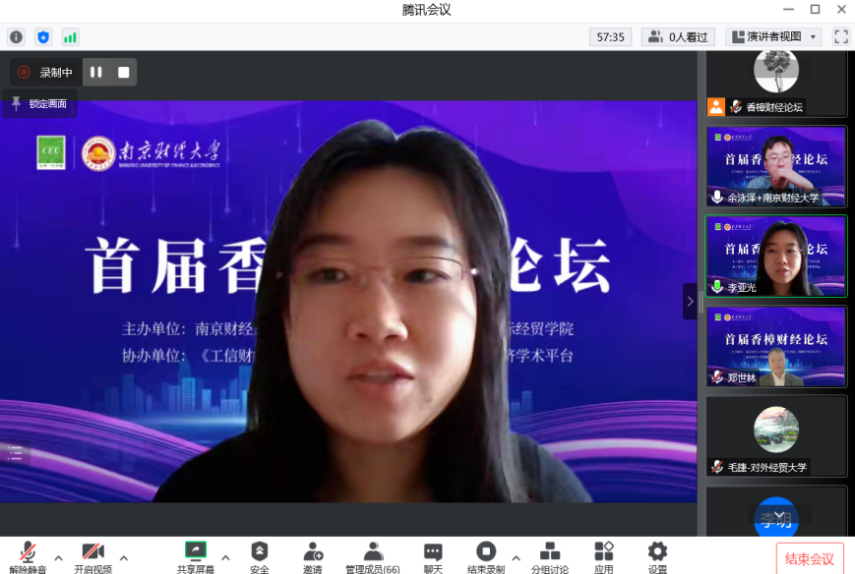Image resolution: width=855 pixels, height=574 pixels.
Task: Enter full screen mode
Action: tap(840, 37)
